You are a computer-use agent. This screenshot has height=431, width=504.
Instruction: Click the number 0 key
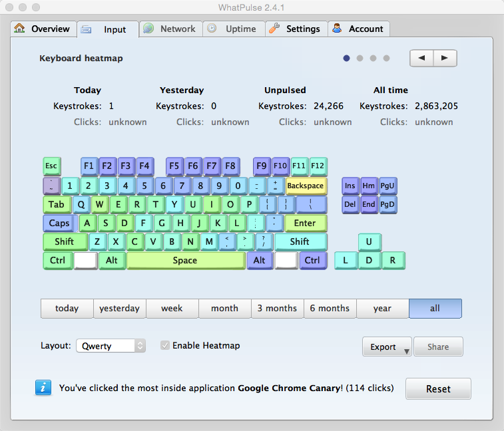(x=238, y=186)
